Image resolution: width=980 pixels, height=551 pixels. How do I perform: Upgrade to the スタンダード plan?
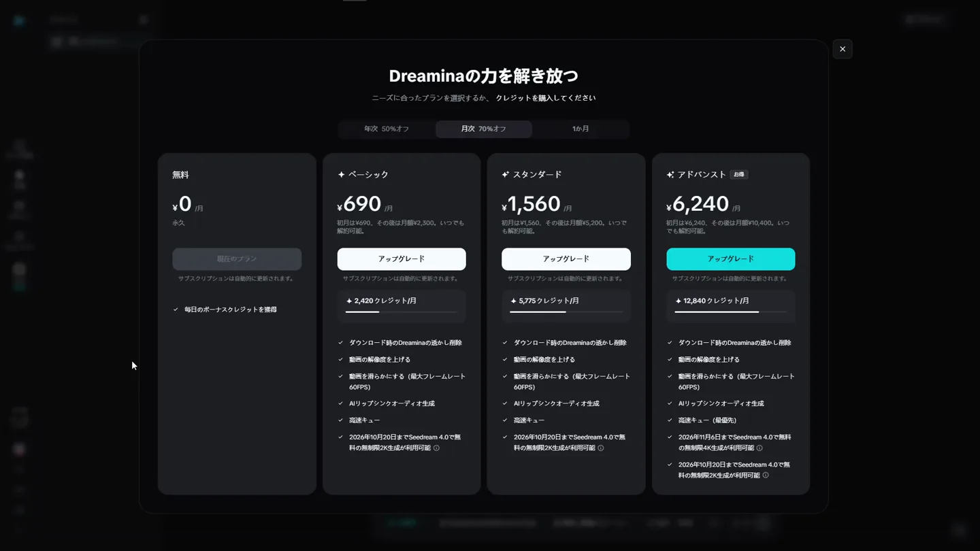[566, 259]
